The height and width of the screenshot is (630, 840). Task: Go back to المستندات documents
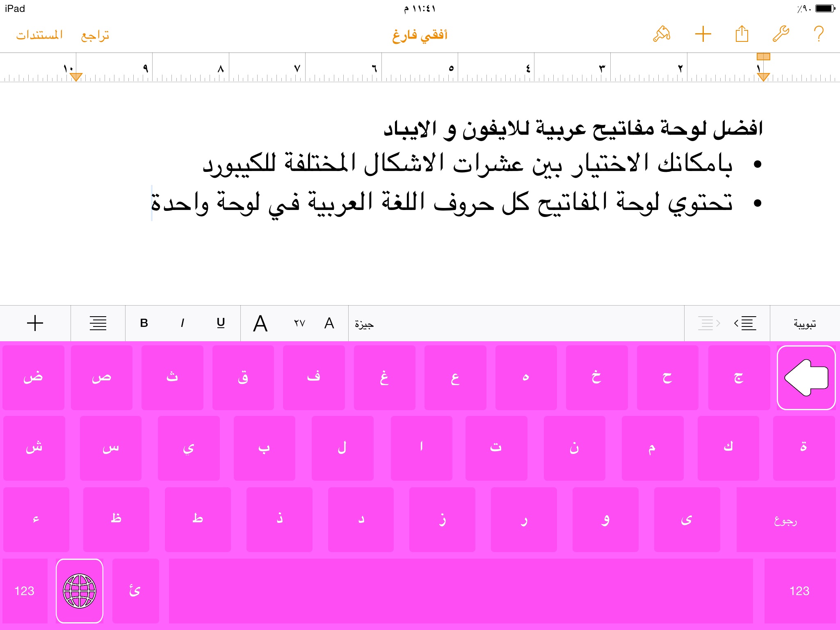[39, 35]
